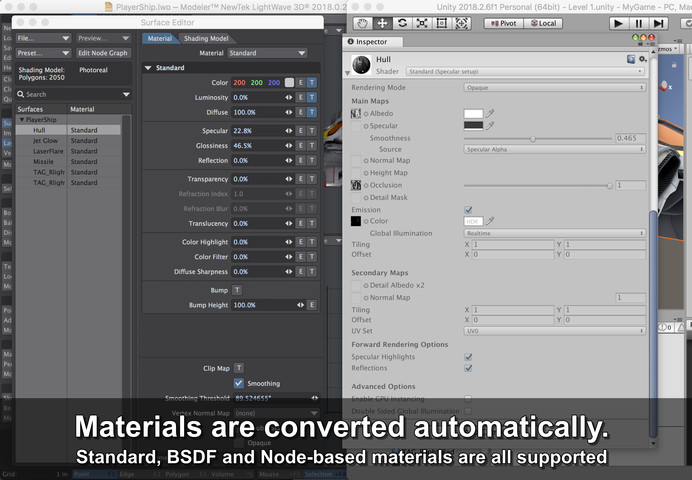This screenshot has width=692, height=480.
Task: Open the Hull material settings gear
Action: pos(643,59)
